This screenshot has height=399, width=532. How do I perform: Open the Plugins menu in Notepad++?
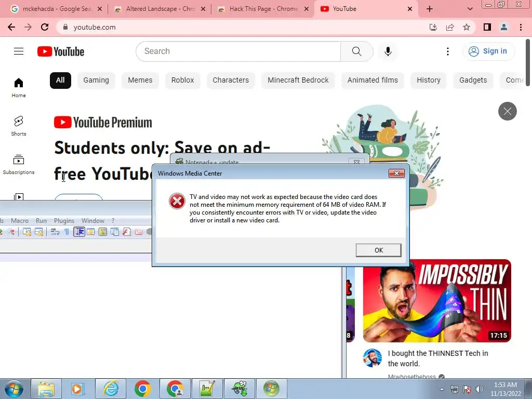coord(64,221)
